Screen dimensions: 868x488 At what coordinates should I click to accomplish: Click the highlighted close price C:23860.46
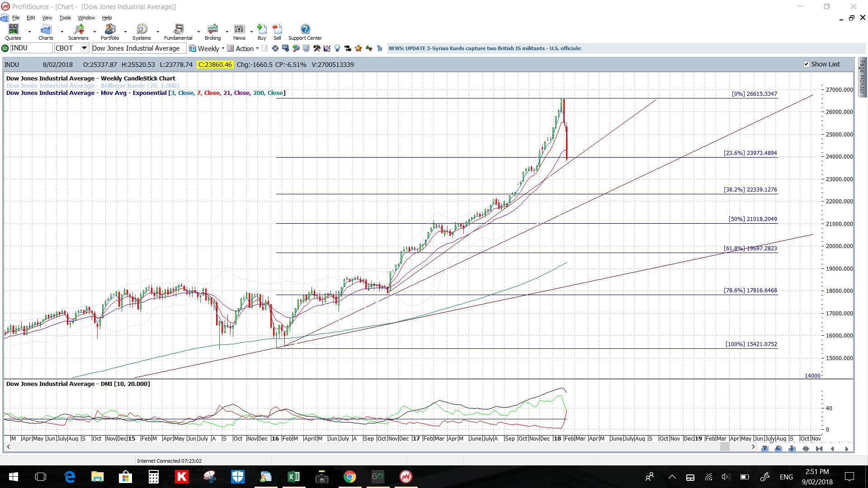pyautogui.click(x=215, y=65)
